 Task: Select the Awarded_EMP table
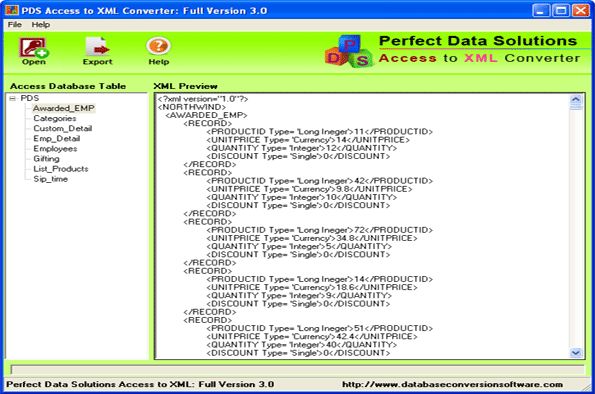pos(63,108)
